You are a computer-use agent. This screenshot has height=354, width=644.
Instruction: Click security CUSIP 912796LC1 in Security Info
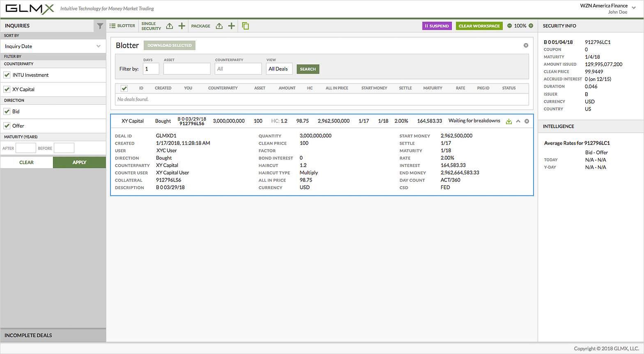598,42
